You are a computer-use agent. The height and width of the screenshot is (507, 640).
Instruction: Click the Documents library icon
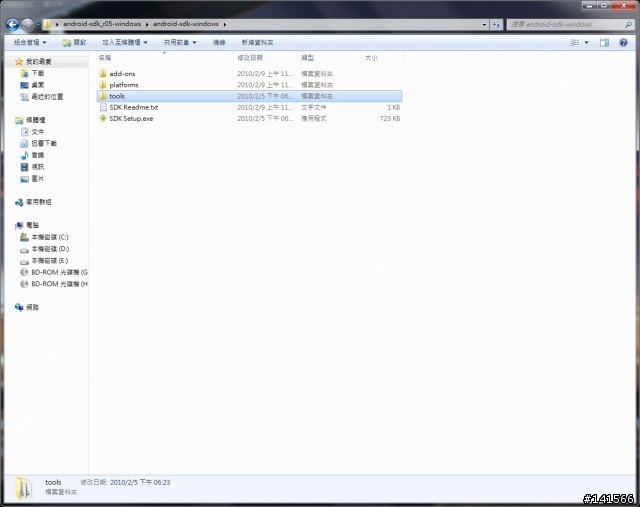24,132
